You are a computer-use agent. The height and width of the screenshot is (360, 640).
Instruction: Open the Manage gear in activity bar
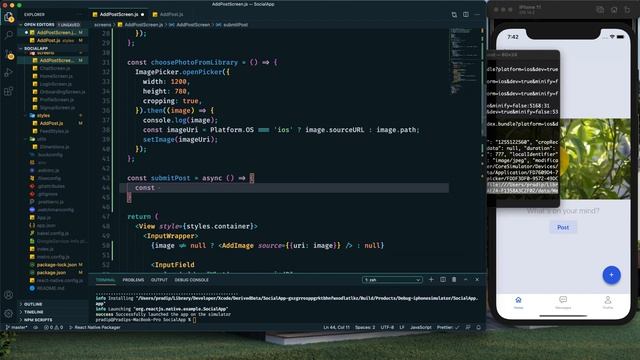[9, 313]
